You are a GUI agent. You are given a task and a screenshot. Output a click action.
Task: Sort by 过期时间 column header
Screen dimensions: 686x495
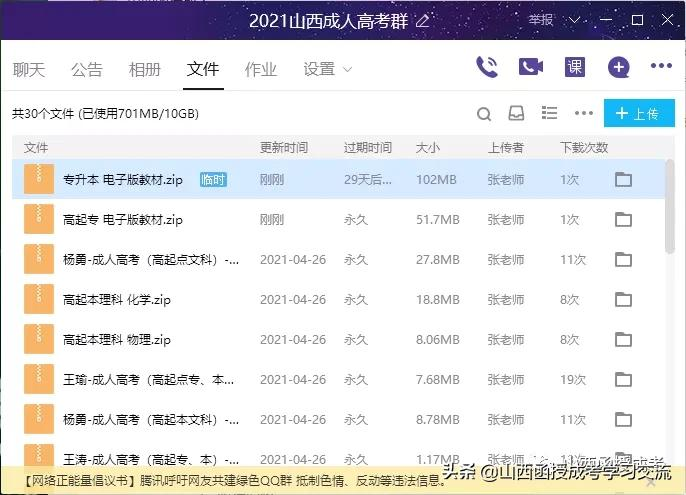(x=368, y=147)
